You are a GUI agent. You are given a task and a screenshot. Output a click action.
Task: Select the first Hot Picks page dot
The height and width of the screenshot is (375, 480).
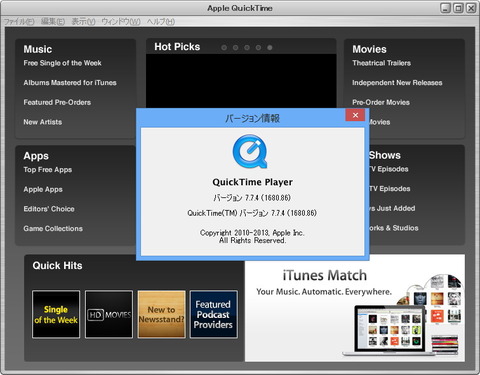224,48
